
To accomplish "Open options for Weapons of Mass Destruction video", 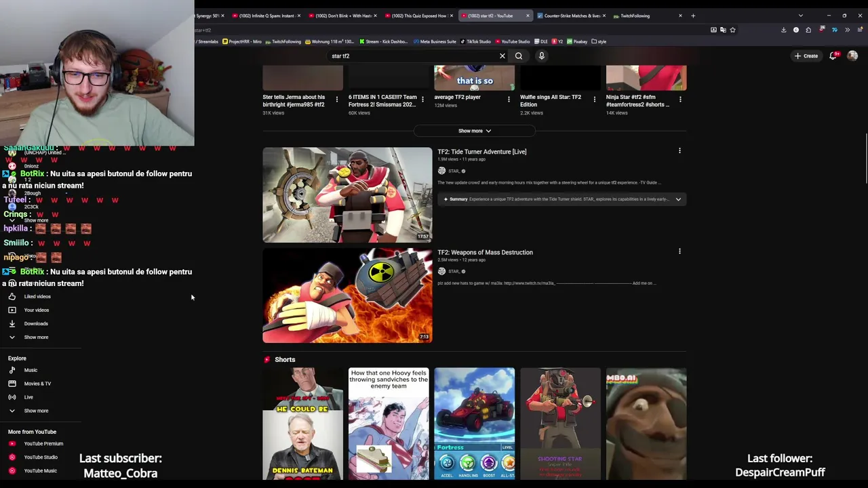I will (x=679, y=251).
